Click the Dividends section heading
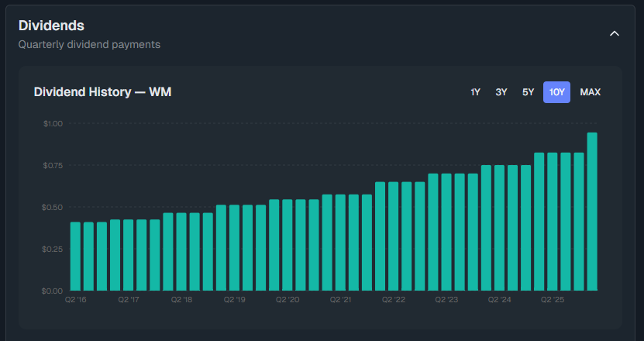Image resolution: width=644 pixels, height=341 pixels. [x=51, y=26]
